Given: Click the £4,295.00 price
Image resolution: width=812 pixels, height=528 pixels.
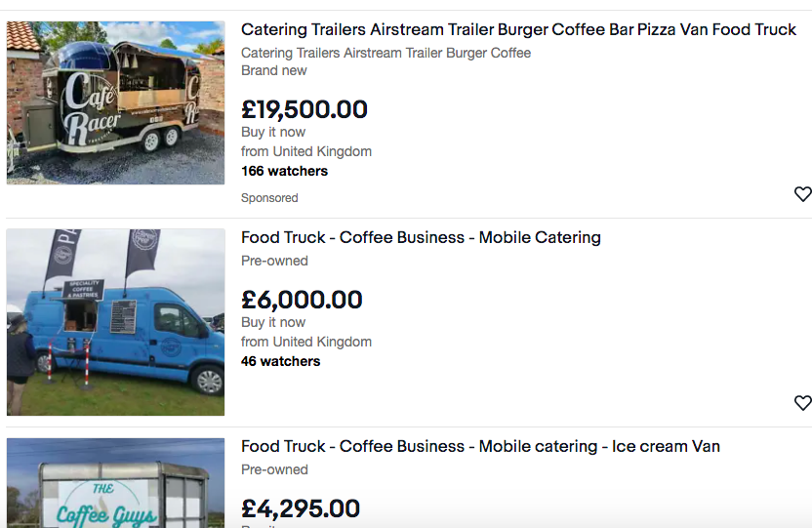Looking at the screenshot, I should point(301,508).
